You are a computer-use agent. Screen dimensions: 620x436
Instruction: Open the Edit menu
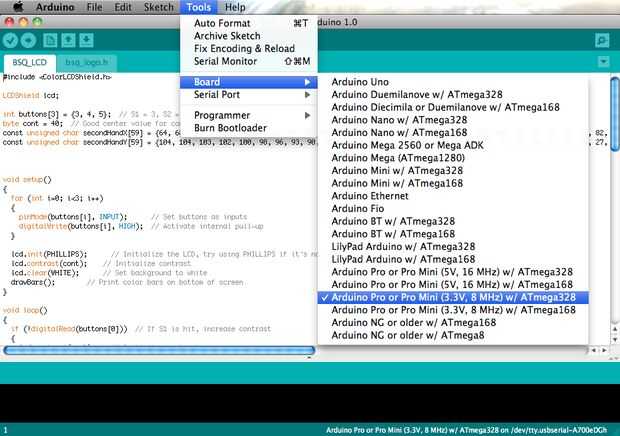(123, 7)
